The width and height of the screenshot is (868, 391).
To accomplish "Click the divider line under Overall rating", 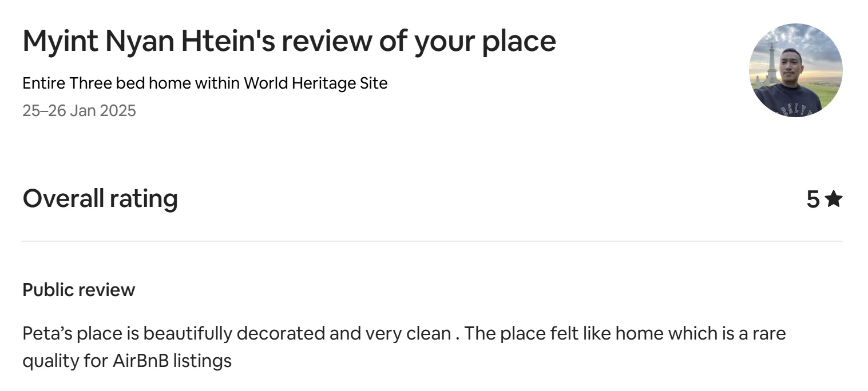I will [x=432, y=241].
